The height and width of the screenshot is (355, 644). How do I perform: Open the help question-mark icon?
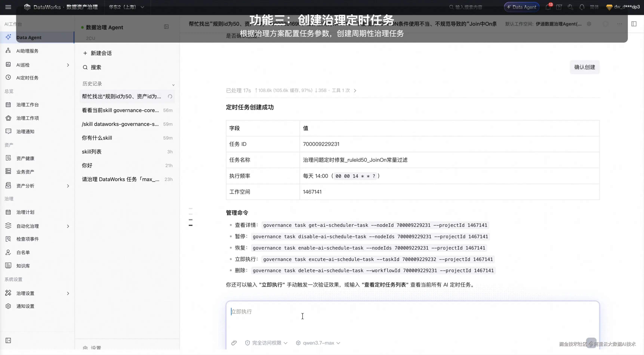click(x=559, y=7)
